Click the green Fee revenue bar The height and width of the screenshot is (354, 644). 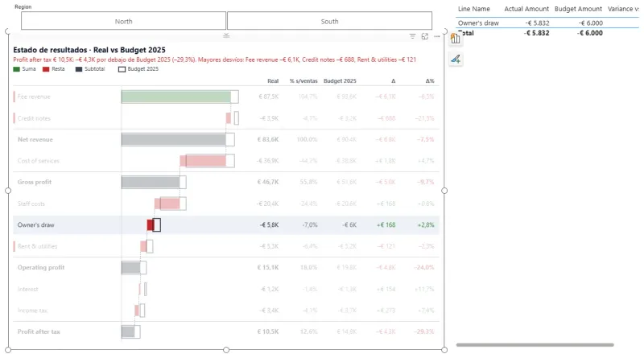click(175, 97)
